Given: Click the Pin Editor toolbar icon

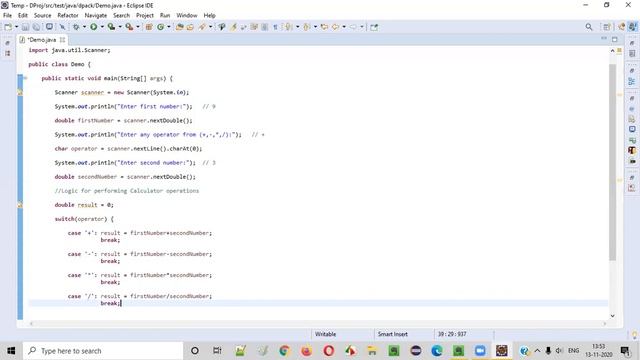Looking at the screenshot, I should click(x=374, y=27).
